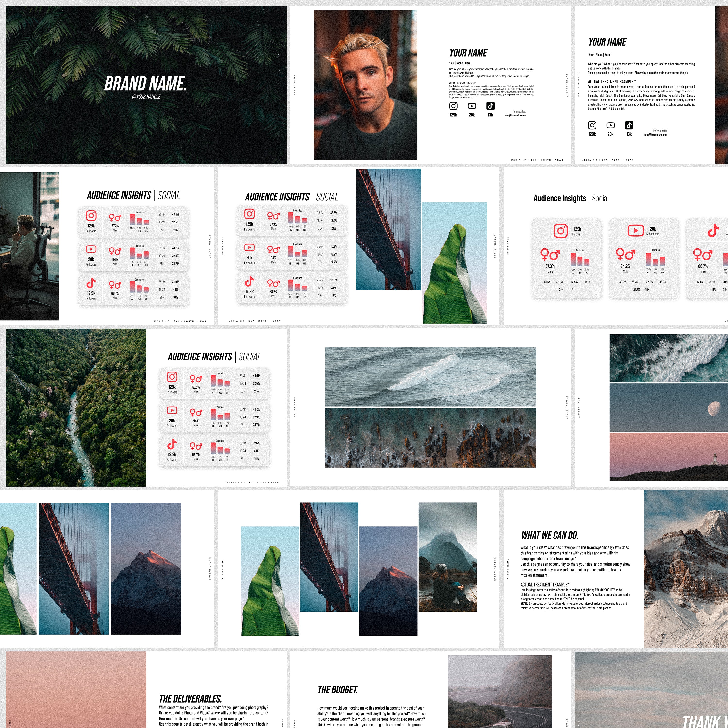Click the Instagram icon on the blond portrait slide
Image resolution: width=728 pixels, height=728 pixels.
coord(453,106)
